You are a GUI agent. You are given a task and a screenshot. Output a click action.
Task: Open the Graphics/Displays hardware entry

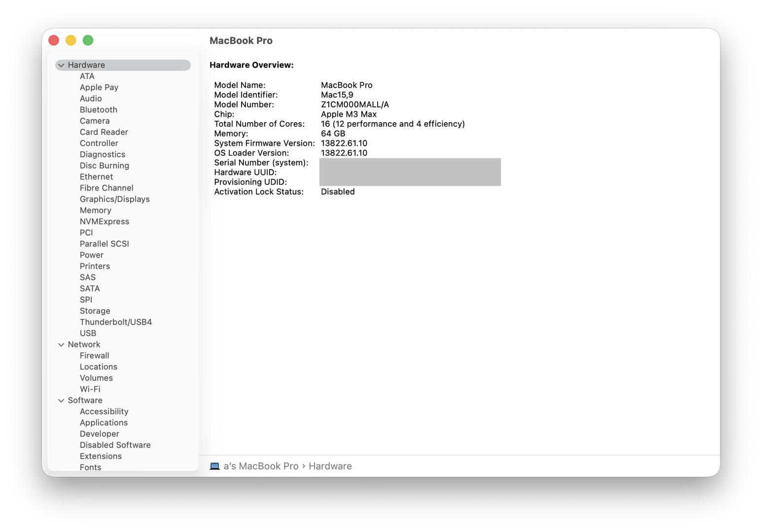[114, 199]
